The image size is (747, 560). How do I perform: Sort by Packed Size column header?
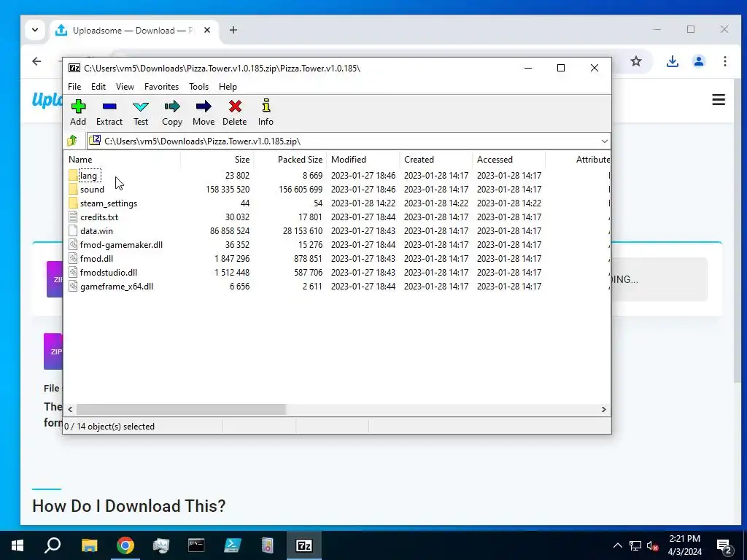coord(290,160)
